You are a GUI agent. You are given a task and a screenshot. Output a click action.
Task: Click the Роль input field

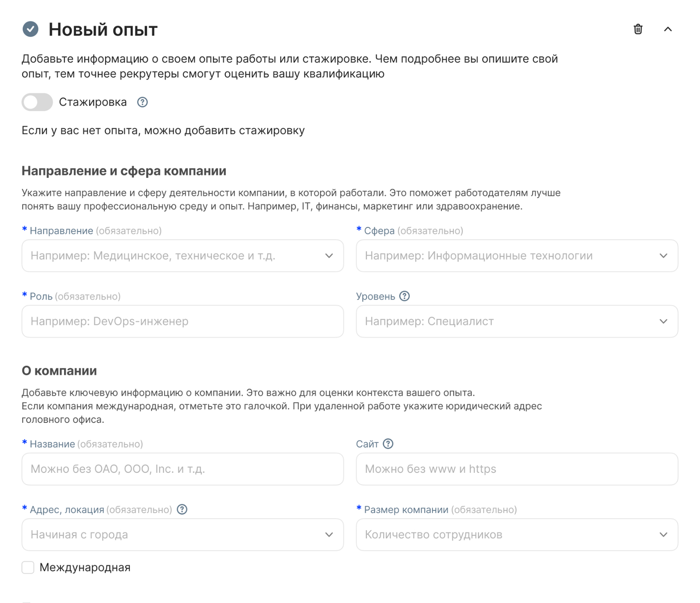pos(182,321)
